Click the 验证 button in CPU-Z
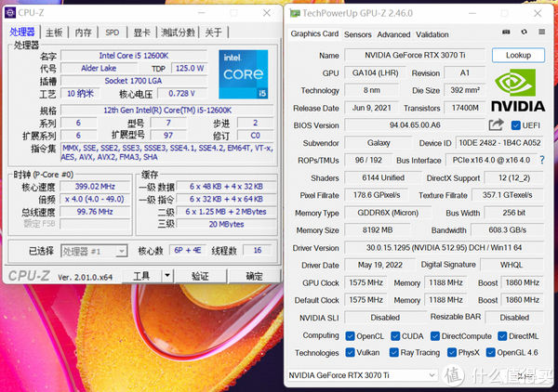 pos(200,276)
